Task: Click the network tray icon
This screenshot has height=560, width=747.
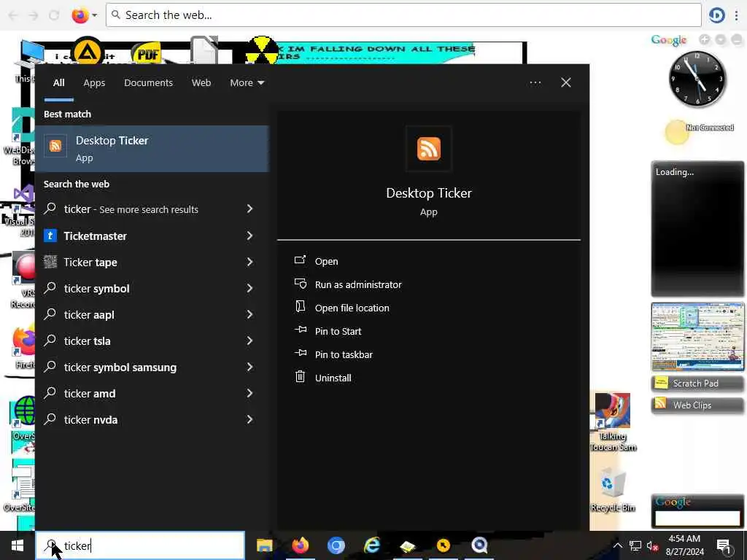Action: pos(635,545)
